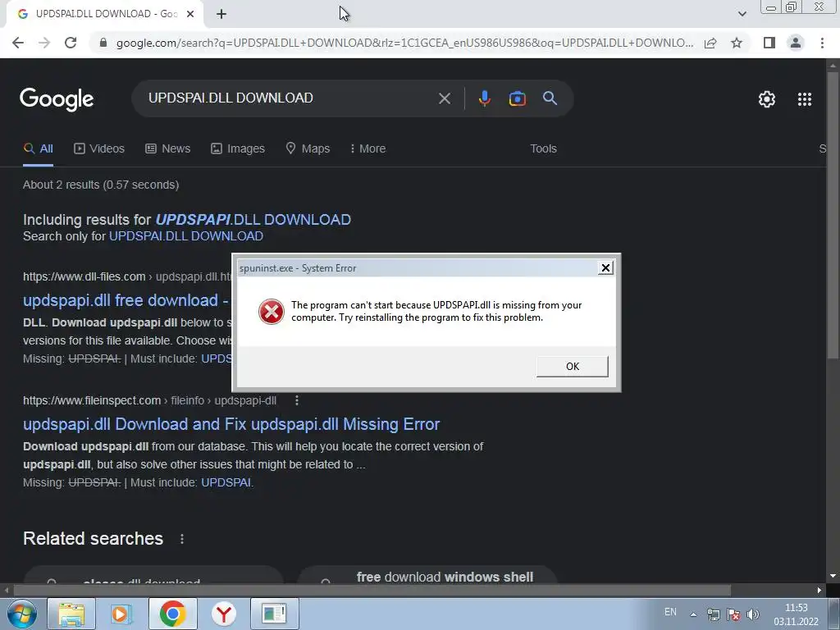The width and height of the screenshot is (840, 630).
Task: Open the Windows Start menu orb
Action: pyautogui.click(x=21, y=614)
